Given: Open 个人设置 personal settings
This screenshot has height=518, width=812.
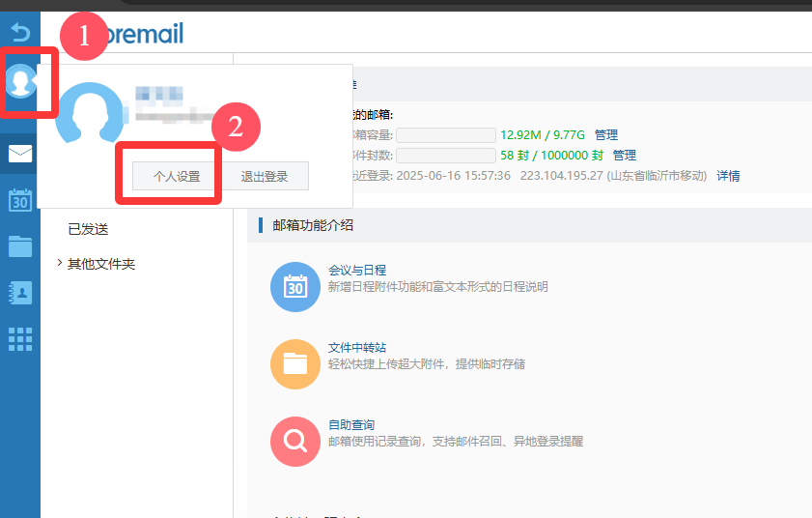Looking at the screenshot, I should 177,177.
